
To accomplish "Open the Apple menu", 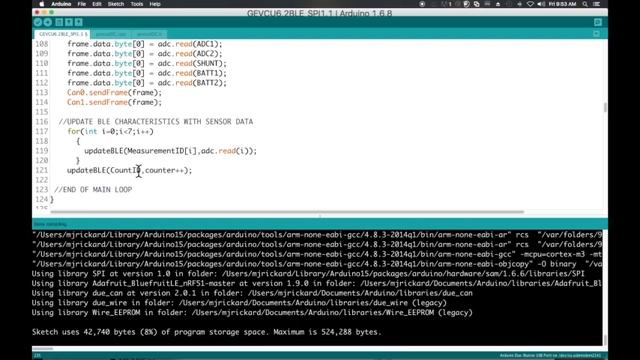I will point(42,4).
